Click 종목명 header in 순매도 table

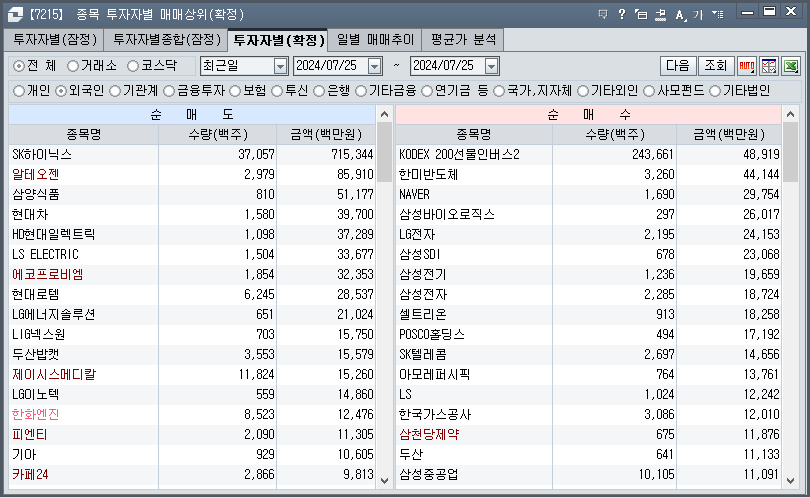click(83, 135)
